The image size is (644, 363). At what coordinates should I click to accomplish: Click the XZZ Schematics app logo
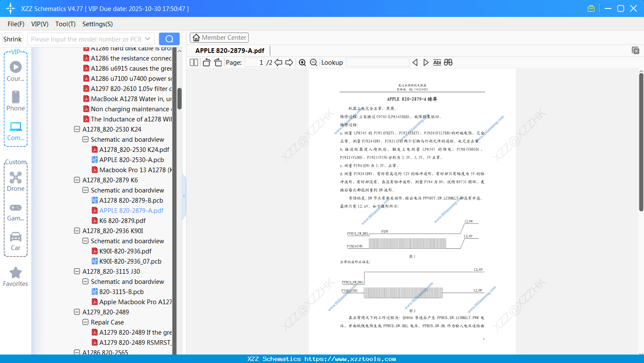point(11,8)
